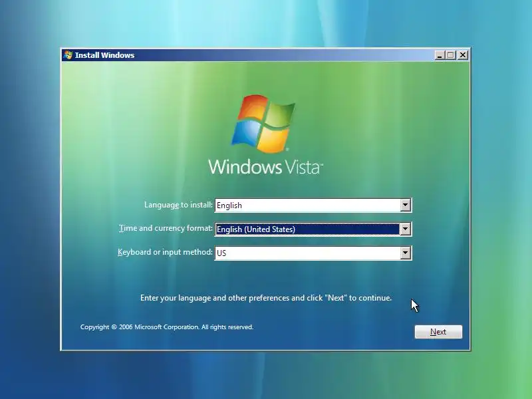Click the Windows Vista wordmark text
The image size is (532, 399).
[265, 167]
